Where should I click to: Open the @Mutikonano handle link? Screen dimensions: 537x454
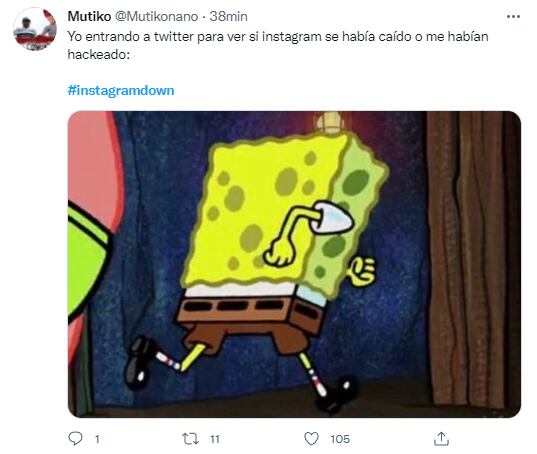[156, 16]
